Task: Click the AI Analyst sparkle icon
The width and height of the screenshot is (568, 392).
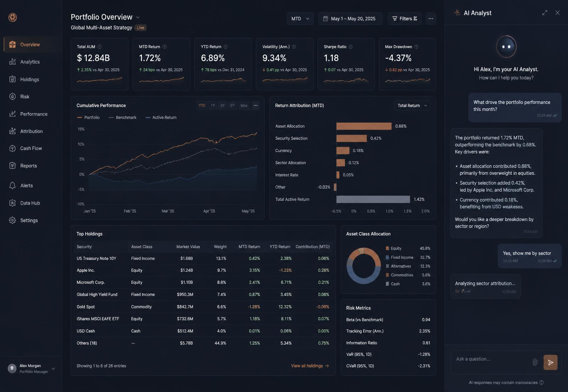Action: (457, 13)
